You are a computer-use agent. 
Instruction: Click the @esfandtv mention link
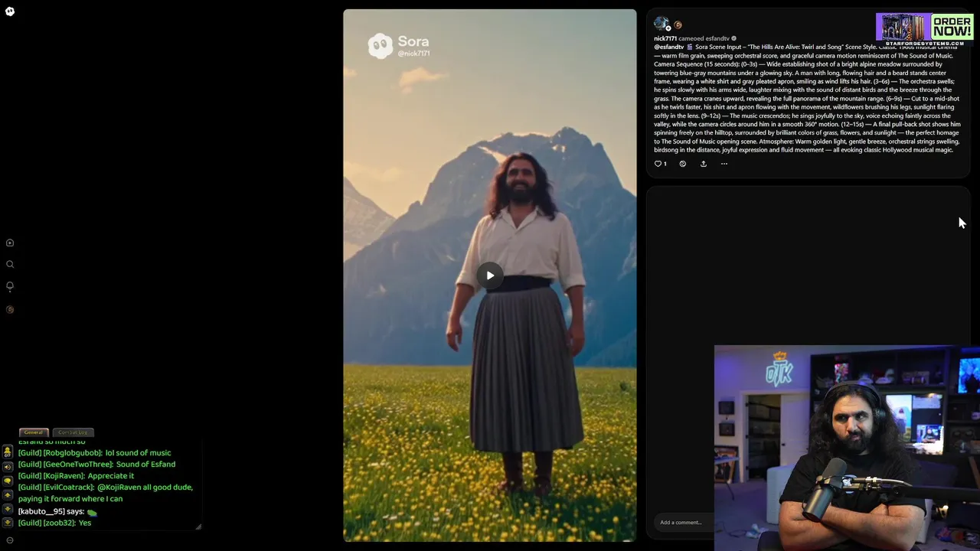point(668,47)
